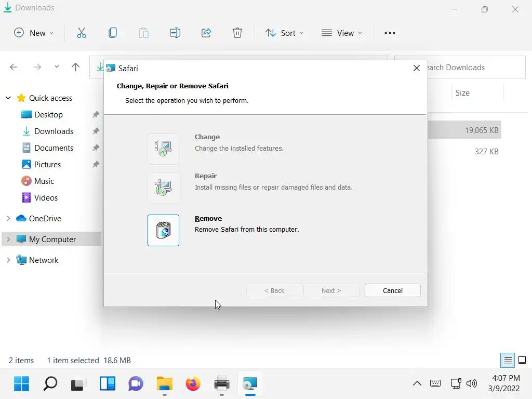
Task: Open network status tray icon
Action: [x=456, y=384]
